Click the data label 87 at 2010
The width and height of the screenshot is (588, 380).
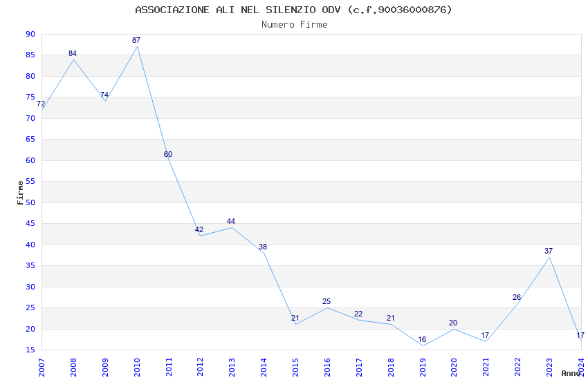point(136,40)
